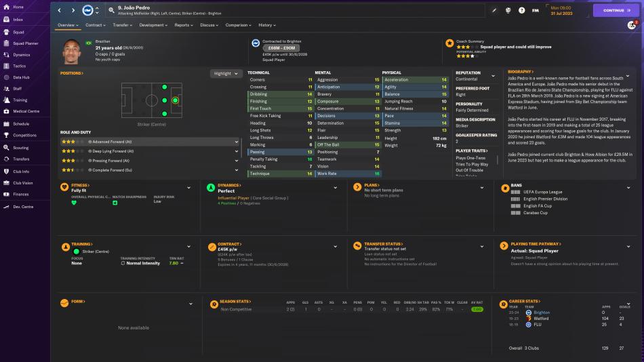Screen dimensions: 644x362
Task: Expand the Bans panel chevron
Action: click(x=628, y=188)
